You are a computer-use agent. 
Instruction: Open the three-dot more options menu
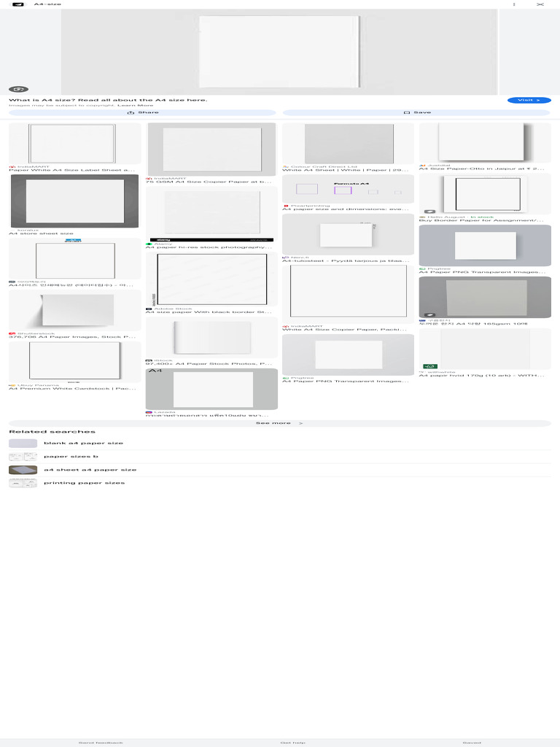click(x=514, y=4)
